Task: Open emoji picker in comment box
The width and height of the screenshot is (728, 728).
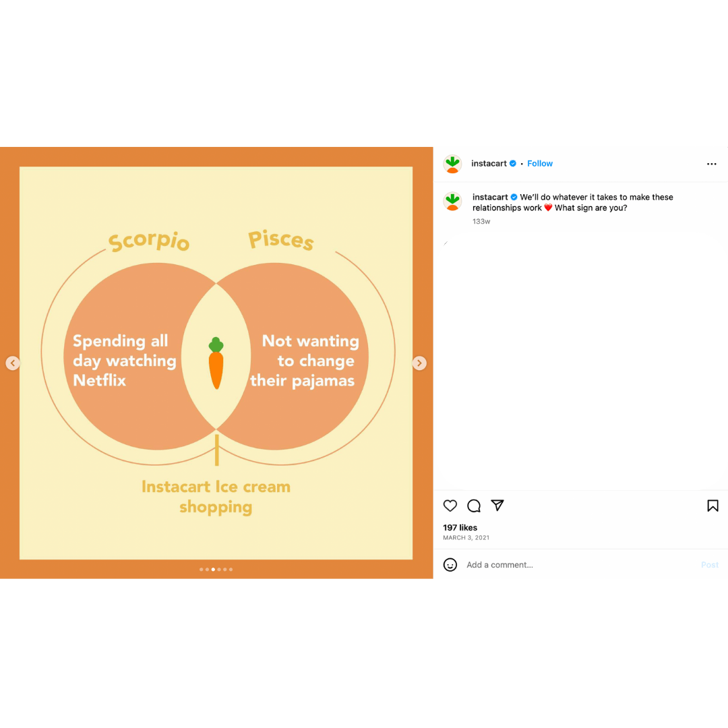Action: [450, 565]
